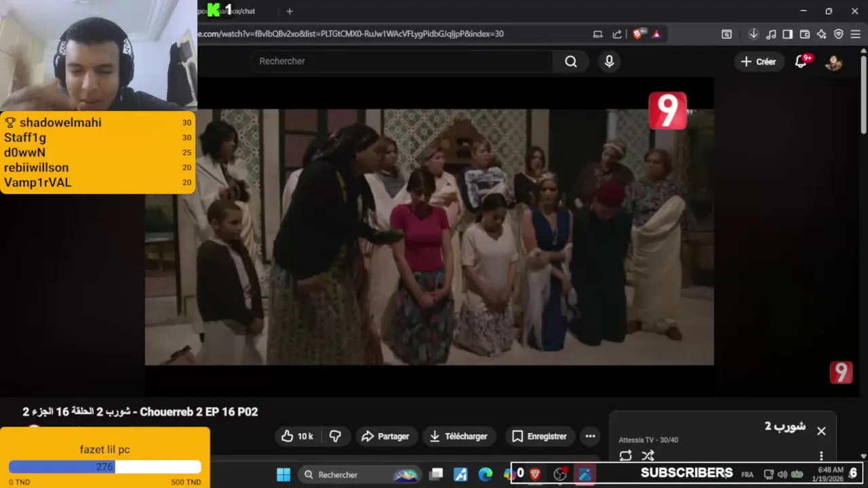This screenshot has width=868, height=488.
Task: Open the more actions ellipsis under video
Action: coord(590,436)
